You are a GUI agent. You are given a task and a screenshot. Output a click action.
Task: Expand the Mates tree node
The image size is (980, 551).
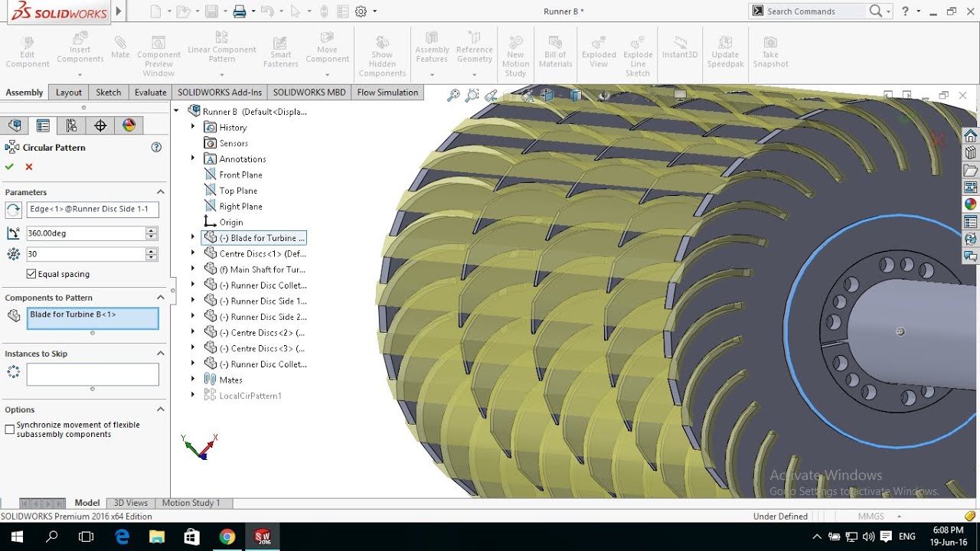click(x=193, y=380)
